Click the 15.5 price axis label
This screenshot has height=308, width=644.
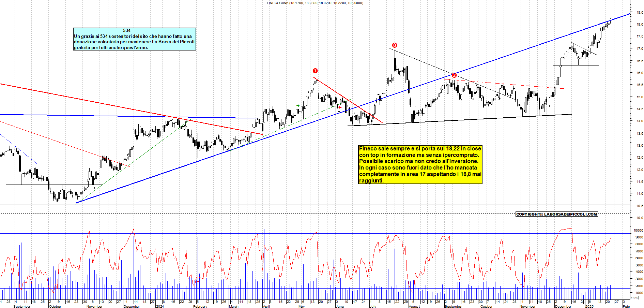click(640, 85)
